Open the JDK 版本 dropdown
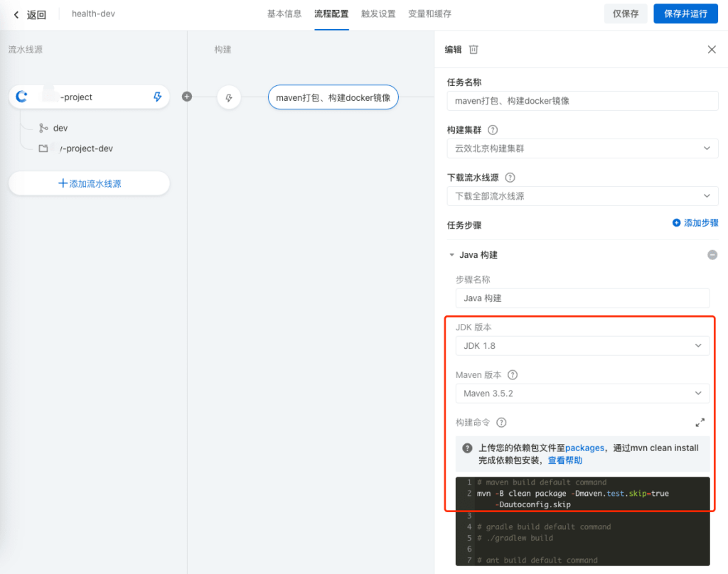Viewport: 728px width, 574px height. (582, 346)
